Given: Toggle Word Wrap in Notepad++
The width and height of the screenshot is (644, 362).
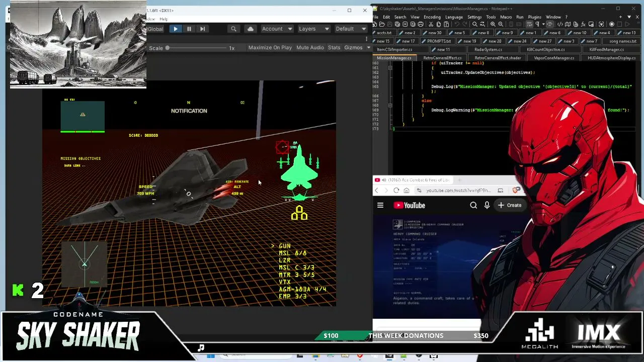Looking at the screenshot, I should (529, 24).
